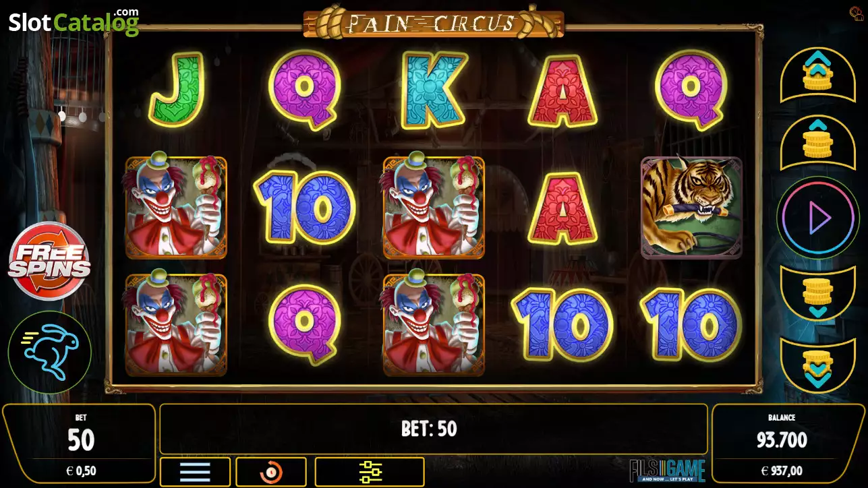This screenshot has height=488, width=868.
Task: Click the small icon in top-right corner
Action: click(857, 11)
